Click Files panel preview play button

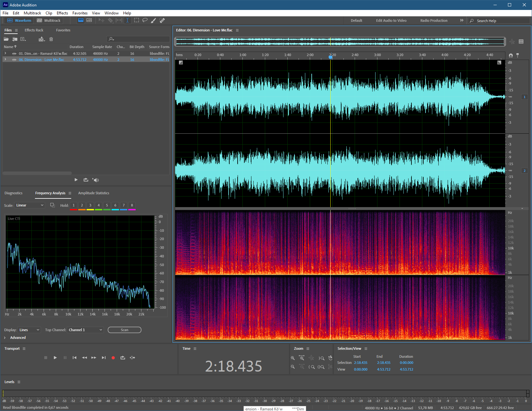[76, 180]
